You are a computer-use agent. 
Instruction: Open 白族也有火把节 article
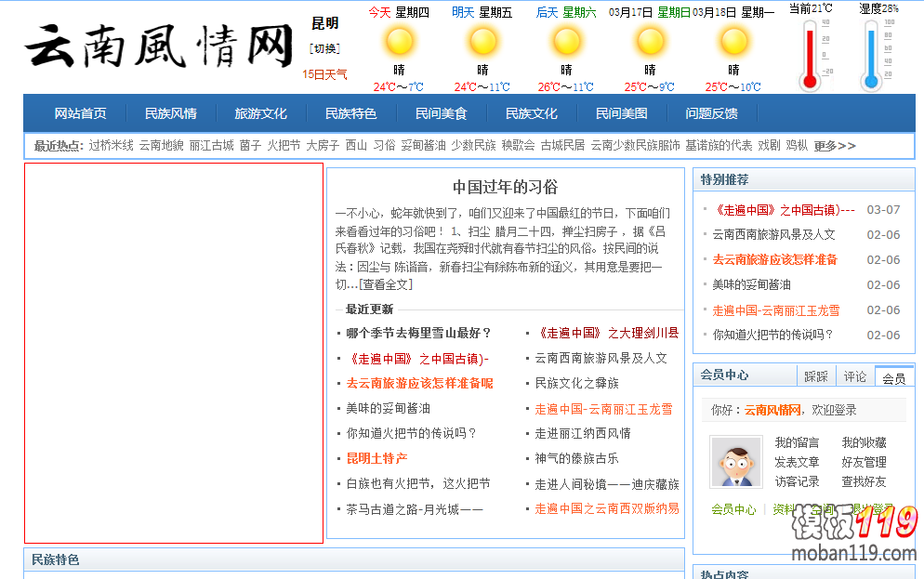[x=418, y=483]
